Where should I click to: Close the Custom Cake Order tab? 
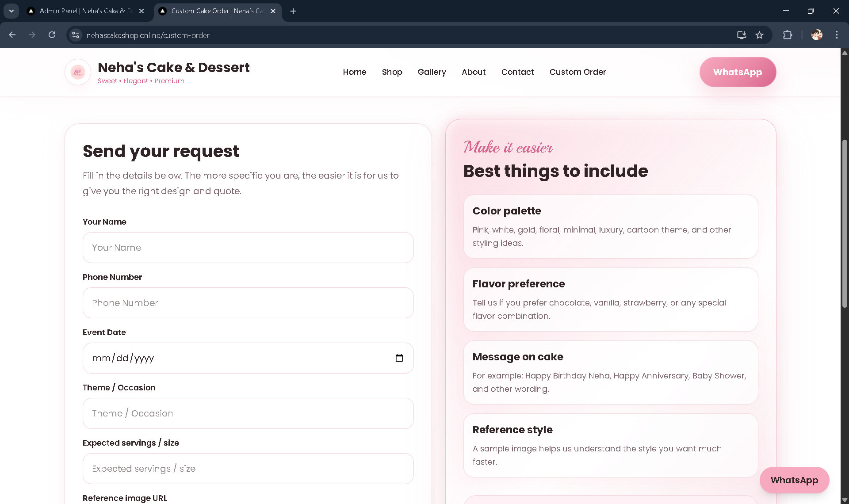273,11
